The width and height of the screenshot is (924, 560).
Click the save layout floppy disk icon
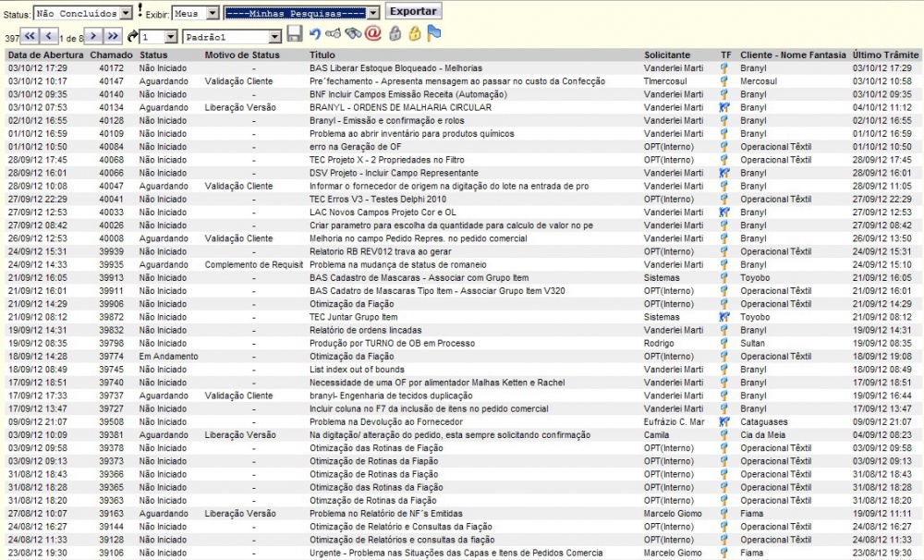295,35
